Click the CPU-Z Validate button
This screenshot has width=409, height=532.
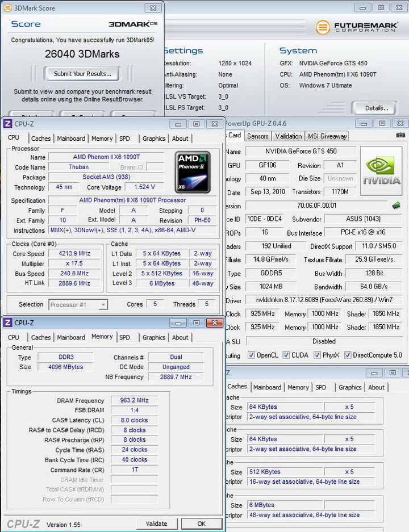pos(156,523)
